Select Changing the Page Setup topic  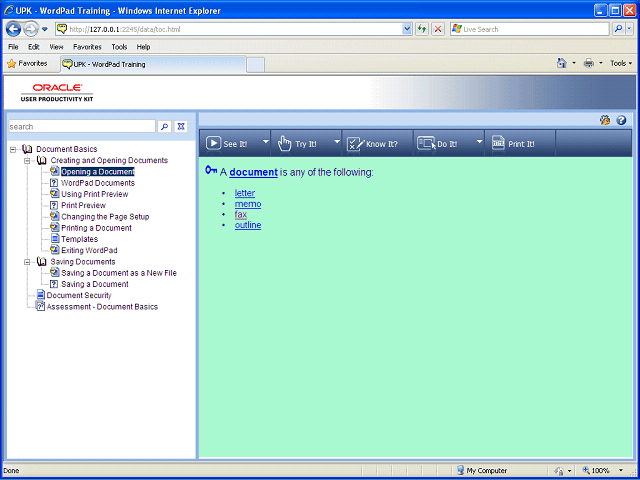click(105, 217)
